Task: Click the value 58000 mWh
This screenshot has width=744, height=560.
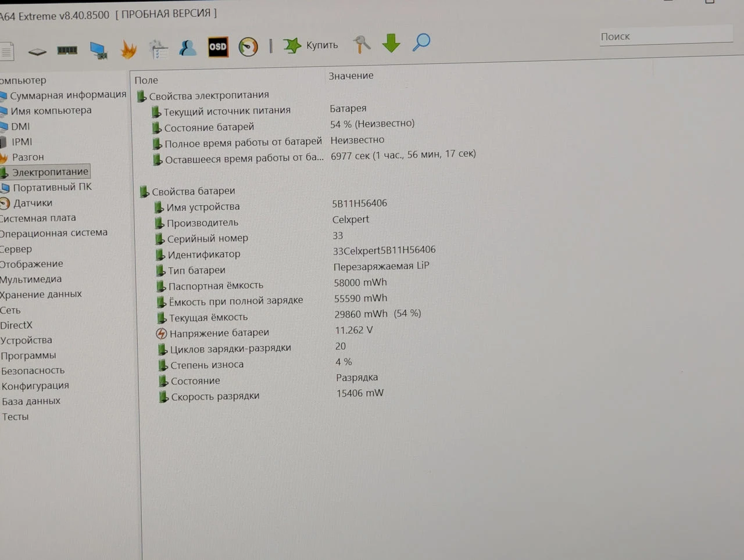Action: 360,282
